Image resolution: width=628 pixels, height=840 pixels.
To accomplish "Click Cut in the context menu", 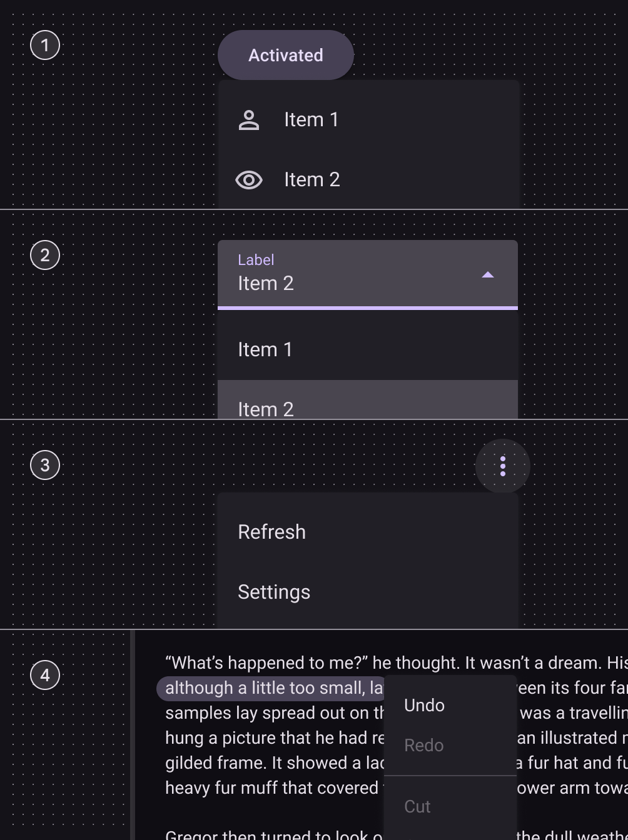I will tap(418, 806).
